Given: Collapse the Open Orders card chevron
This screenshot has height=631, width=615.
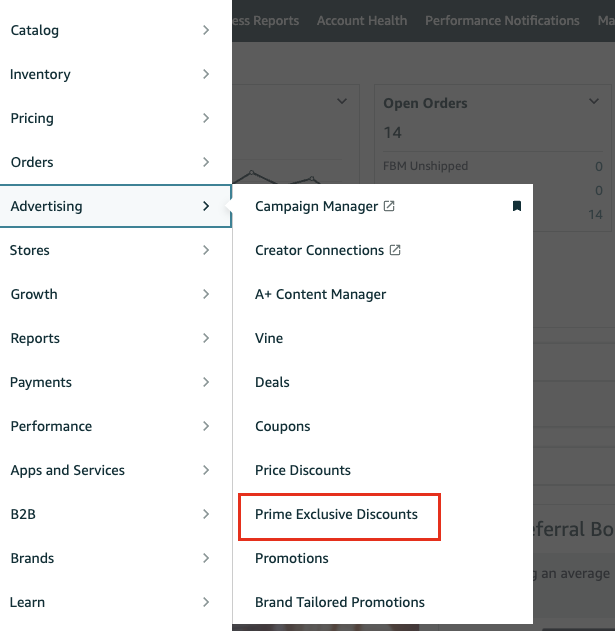Looking at the screenshot, I should point(594,101).
